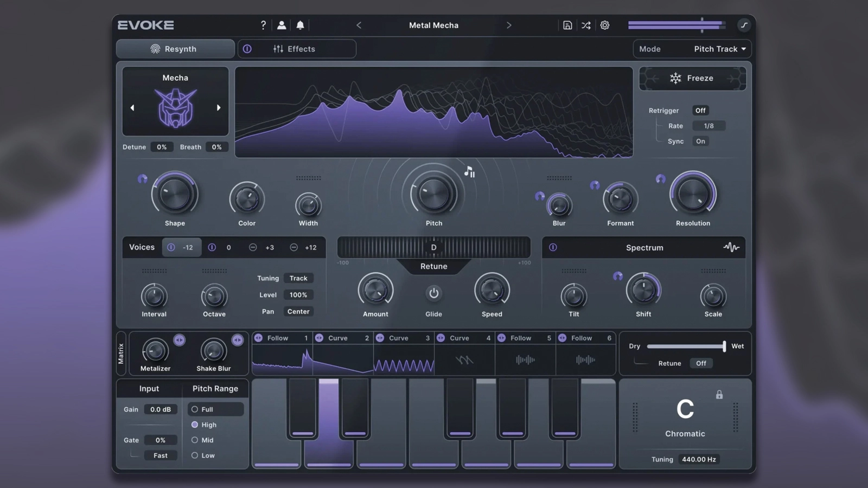868x488 pixels.
Task: Toggle the Glide power button
Action: [x=433, y=293]
